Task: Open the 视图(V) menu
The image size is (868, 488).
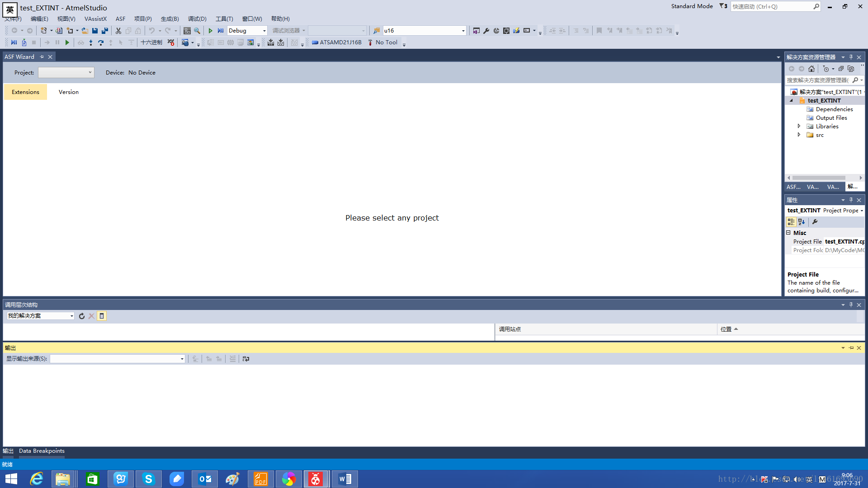Action: [x=66, y=19]
